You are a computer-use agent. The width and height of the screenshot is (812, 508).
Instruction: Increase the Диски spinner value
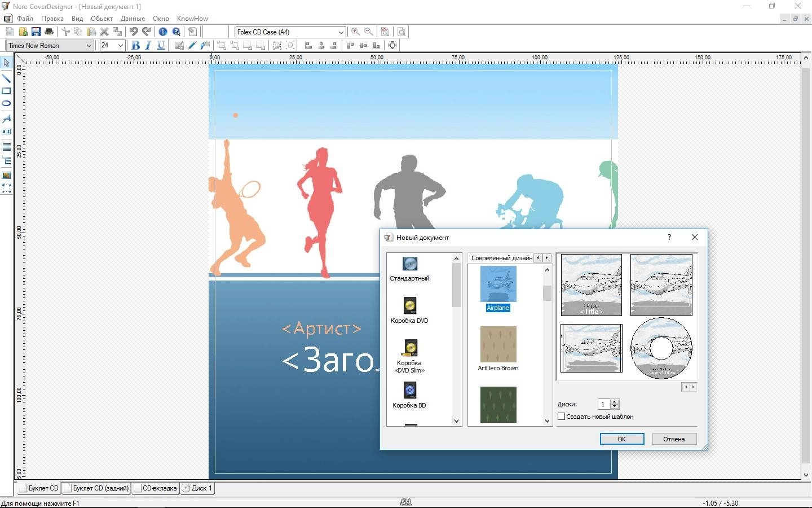click(x=615, y=401)
